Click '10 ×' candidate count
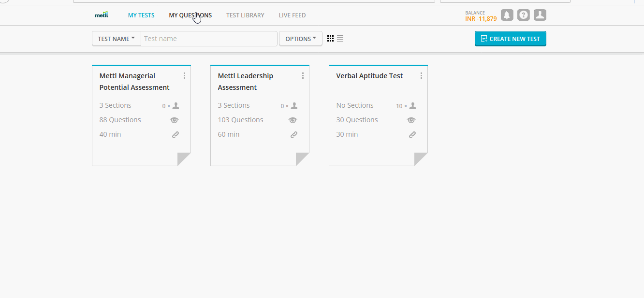Screen dimensions: 644x298 (x=402, y=106)
